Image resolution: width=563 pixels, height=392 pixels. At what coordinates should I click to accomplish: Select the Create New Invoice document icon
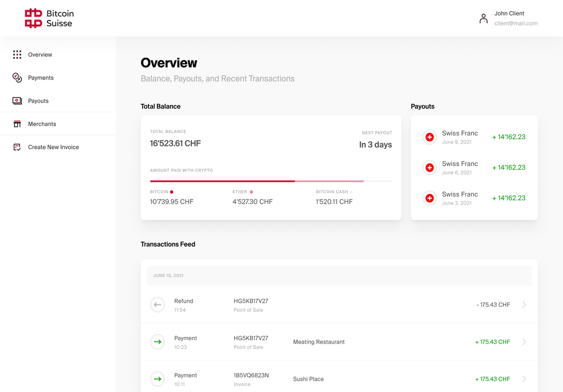click(17, 147)
